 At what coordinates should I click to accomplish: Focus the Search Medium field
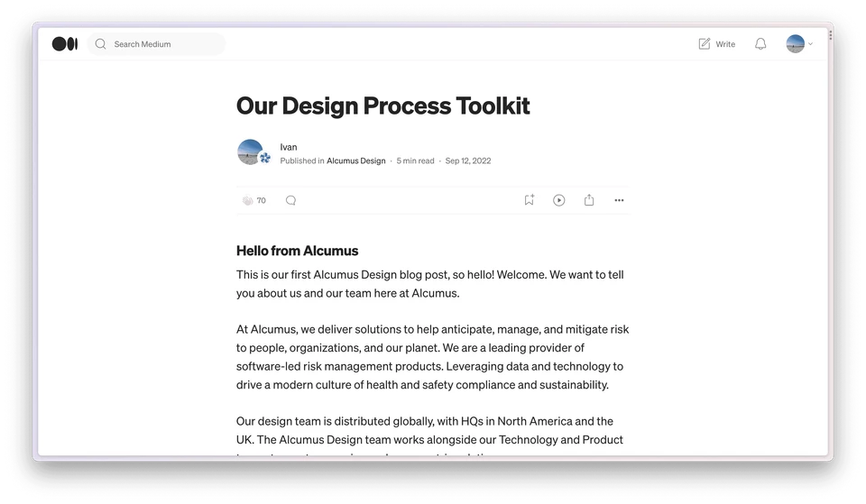pos(156,44)
